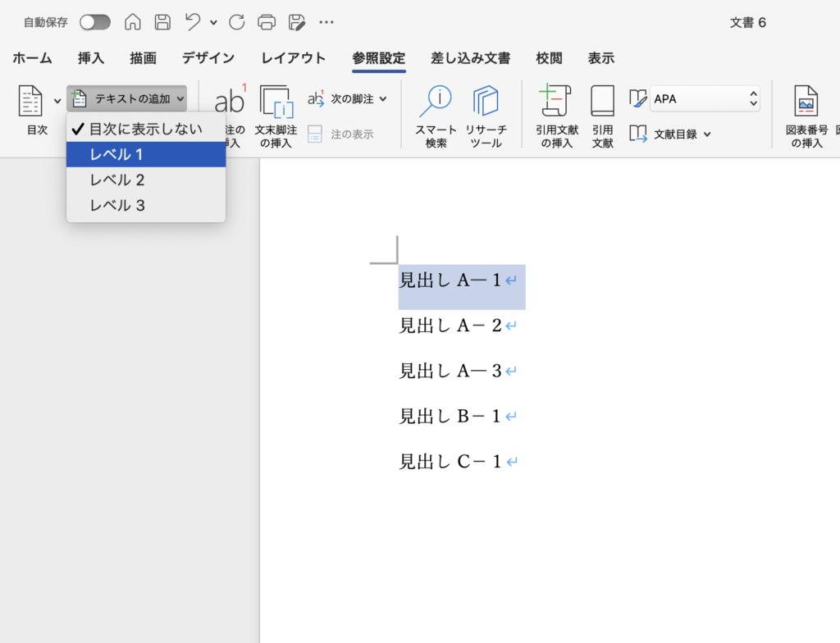Select the 参照設定 tab
Screen dimensions: 840x643
(379, 58)
